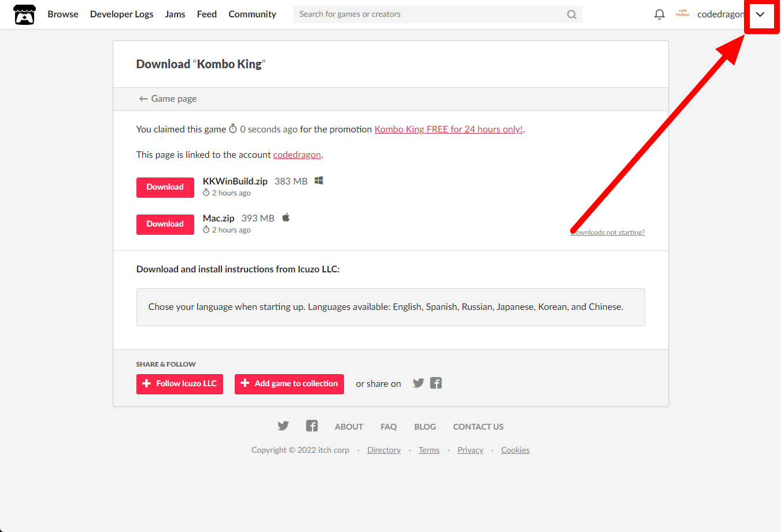Open the Browse menu
Image resolution: width=781 pixels, height=532 pixels.
(x=63, y=14)
